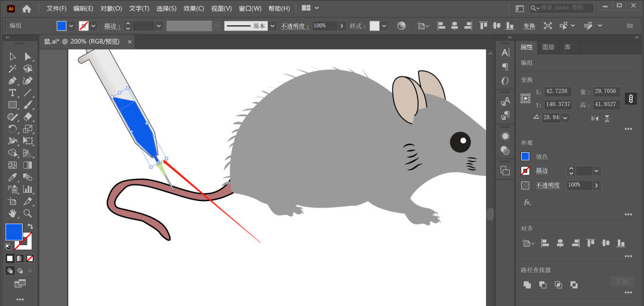Pick the Eyedropper tool

coord(13,177)
